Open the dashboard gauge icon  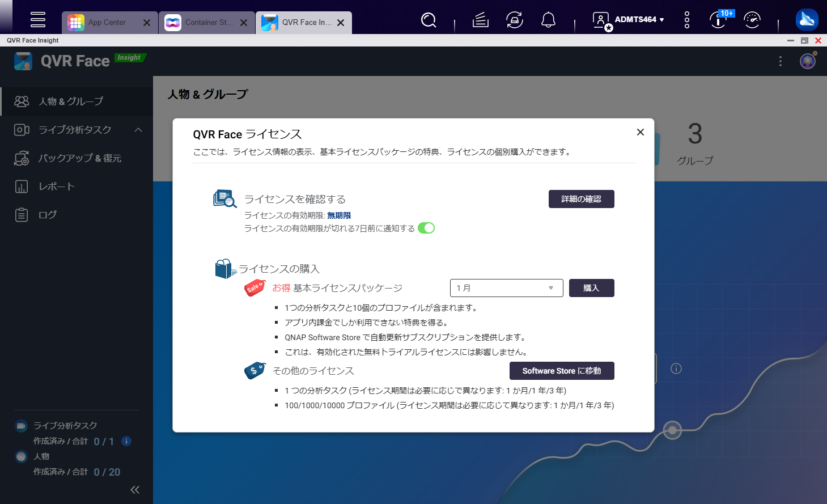[x=752, y=20]
